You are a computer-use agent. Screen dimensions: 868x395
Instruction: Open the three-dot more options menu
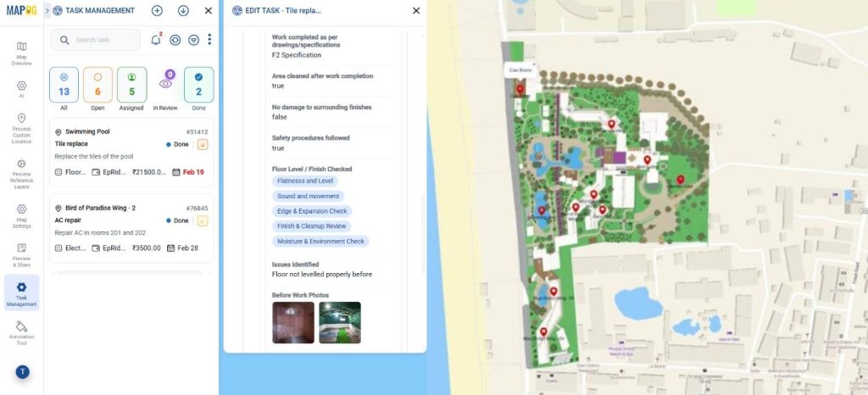coord(209,40)
